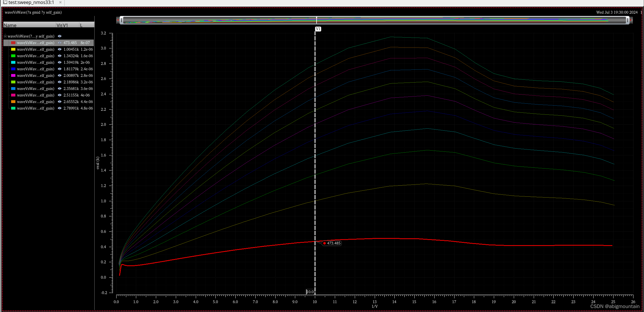Click the blue swatch of the 2.4e-06 trace
Screen dimensions: 644x312
click(x=13, y=69)
